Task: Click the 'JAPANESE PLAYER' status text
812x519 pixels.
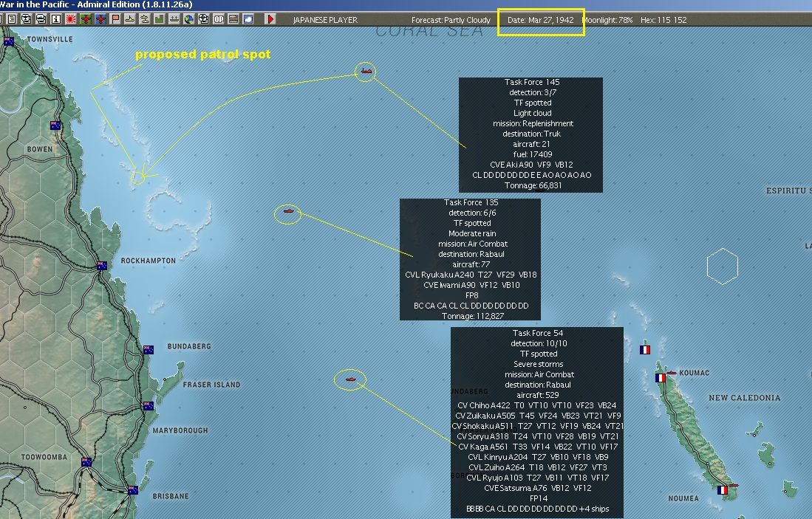Action: (325, 20)
